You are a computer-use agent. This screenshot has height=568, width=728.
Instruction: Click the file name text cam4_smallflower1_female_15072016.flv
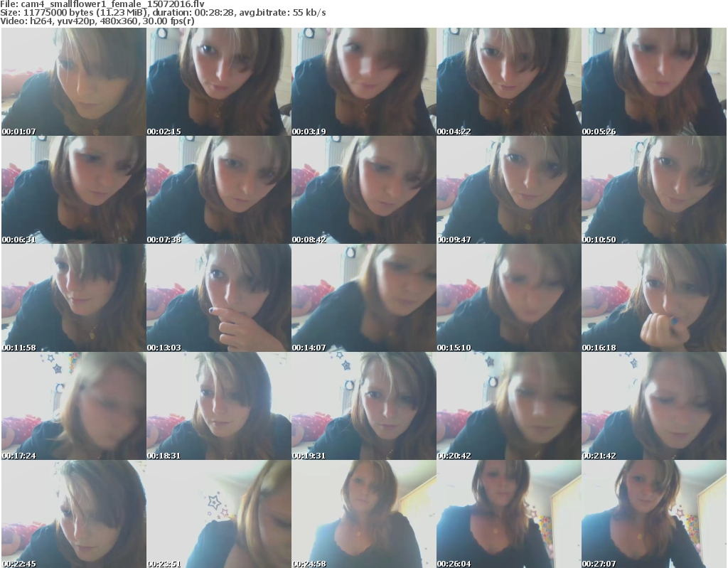point(113,4)
